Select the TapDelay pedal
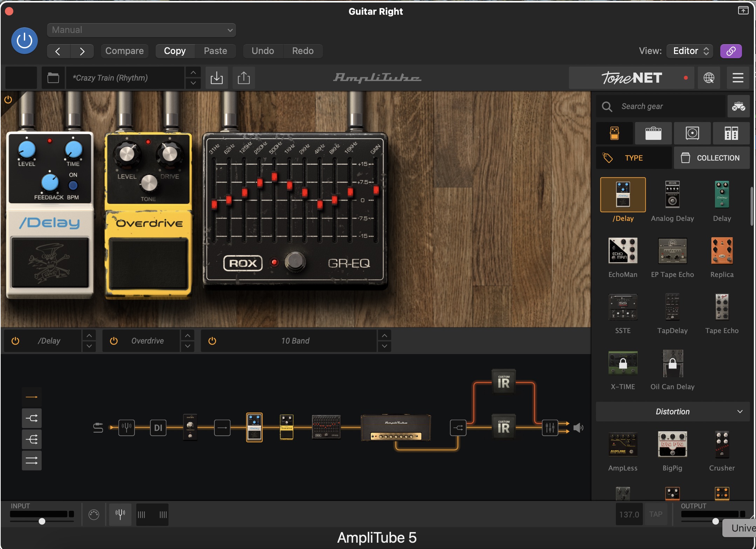Viewport: 756px width, 549px height. (672, 307)
